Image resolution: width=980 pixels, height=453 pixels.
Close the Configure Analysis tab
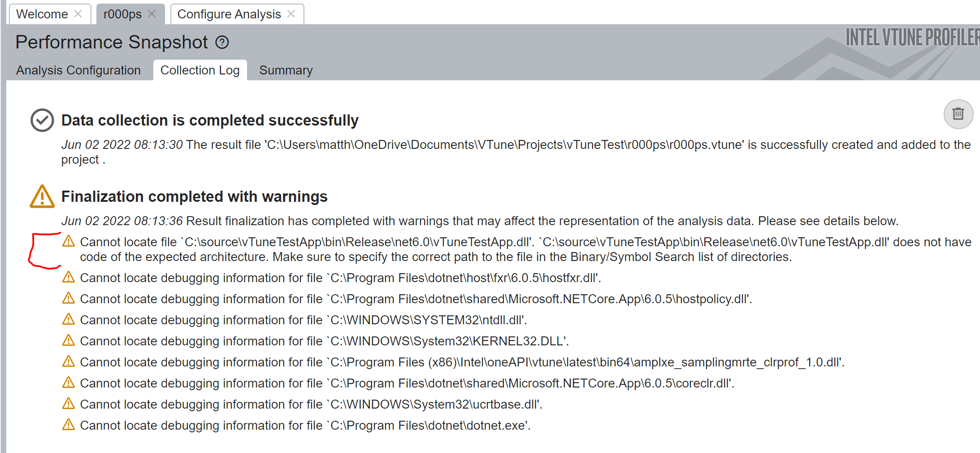tap(291, 14)
